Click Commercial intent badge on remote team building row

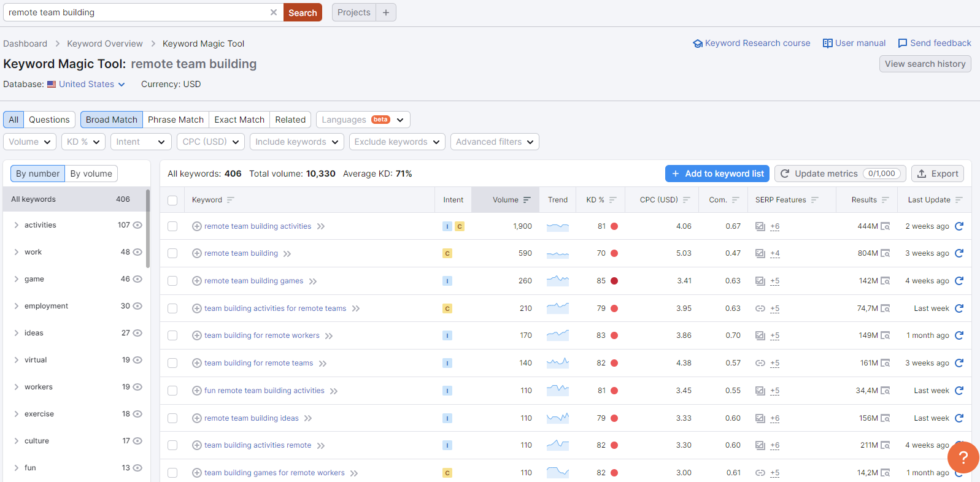click(x=447, y=253)
